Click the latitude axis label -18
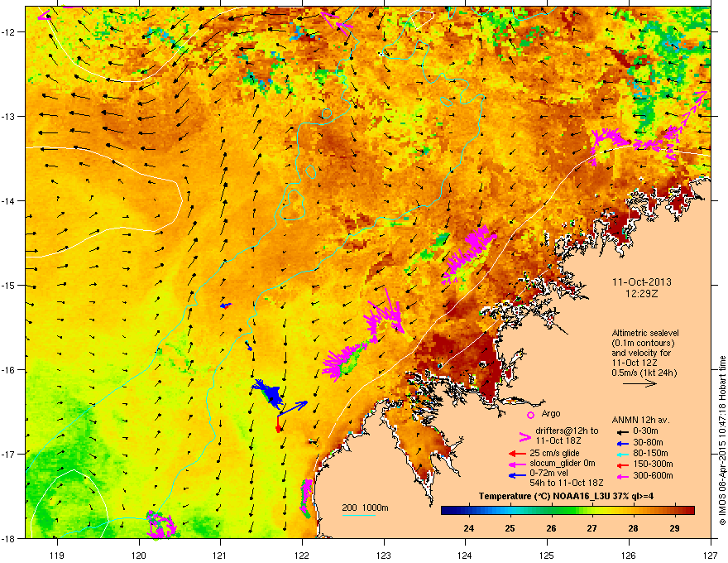 [x=9, y=538]
